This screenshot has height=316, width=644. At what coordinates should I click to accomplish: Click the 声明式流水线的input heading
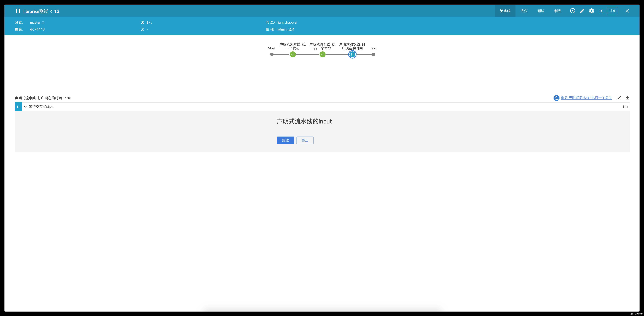coord(304,122)
